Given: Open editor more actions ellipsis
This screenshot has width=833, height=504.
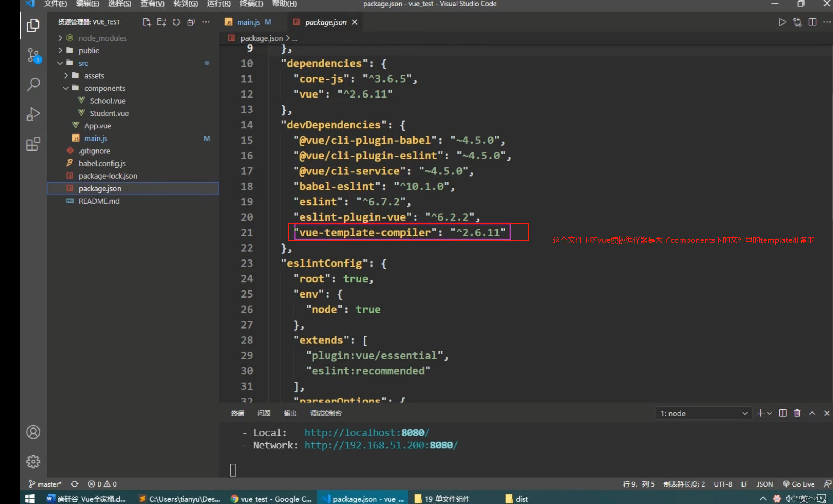Looking at the screenshot, I should click(827, 22).
